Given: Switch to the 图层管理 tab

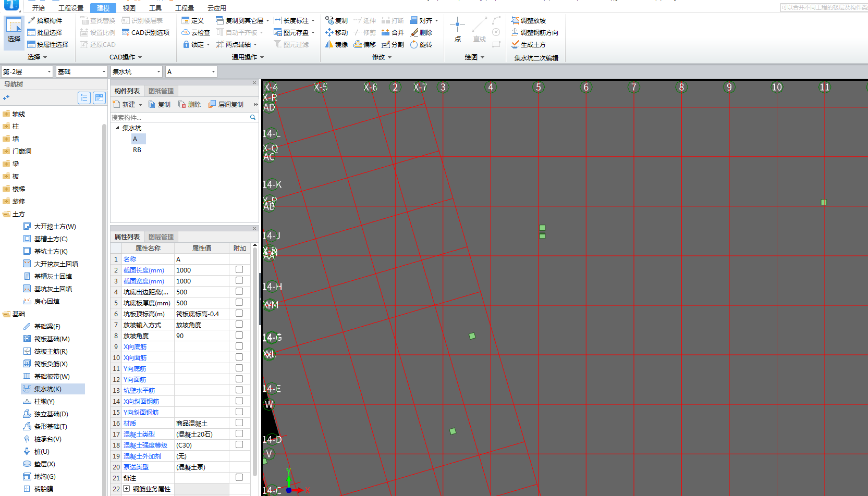Looking at the screenshot, I should [161, 237].
